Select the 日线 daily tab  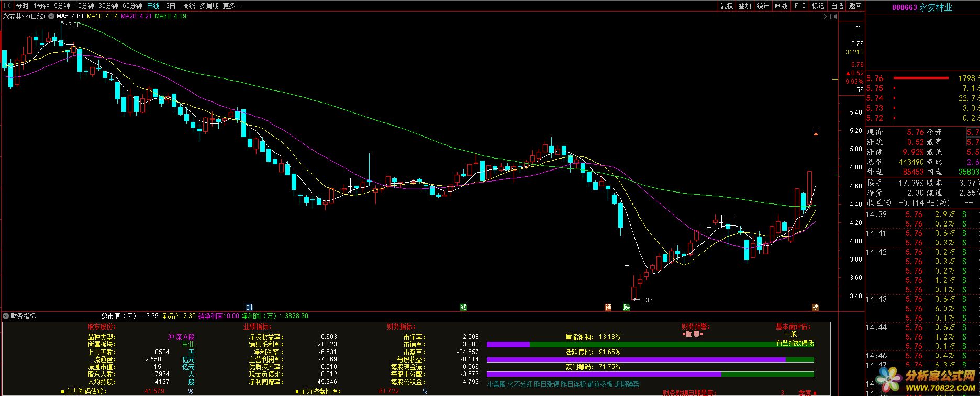153,6
